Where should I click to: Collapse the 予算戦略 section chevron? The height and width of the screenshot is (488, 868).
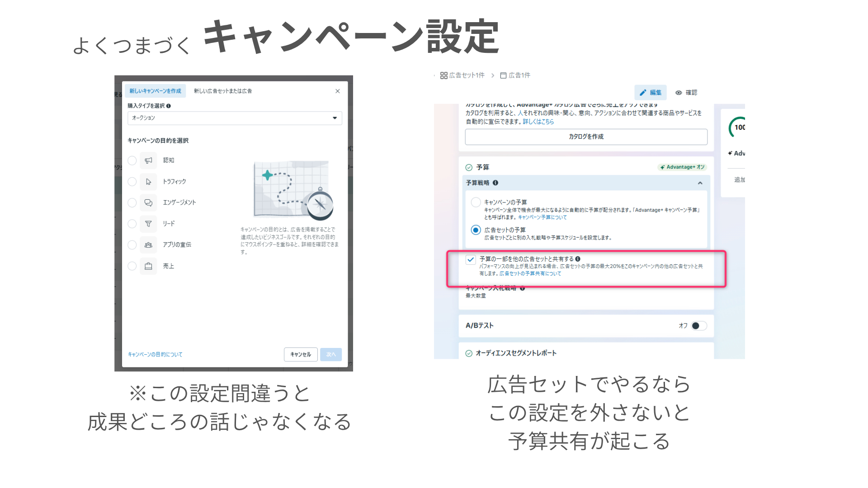coord(700,183)
